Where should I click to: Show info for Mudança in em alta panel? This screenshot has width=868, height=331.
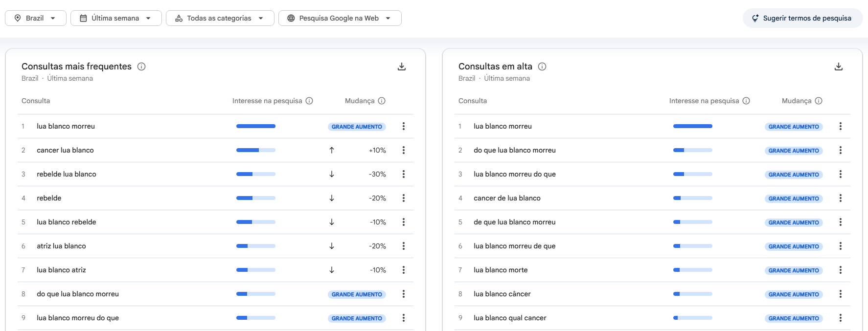click(819, 101)
